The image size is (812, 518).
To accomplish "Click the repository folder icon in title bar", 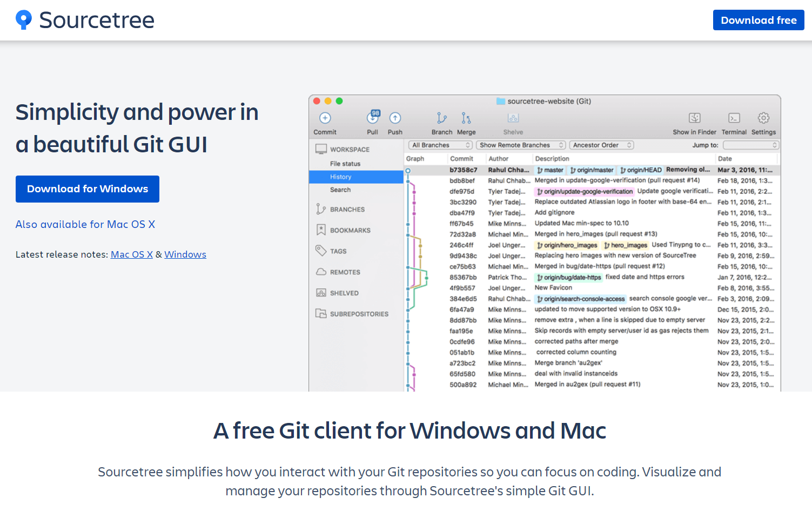I will pyautogui.click(x=501, y=101).
